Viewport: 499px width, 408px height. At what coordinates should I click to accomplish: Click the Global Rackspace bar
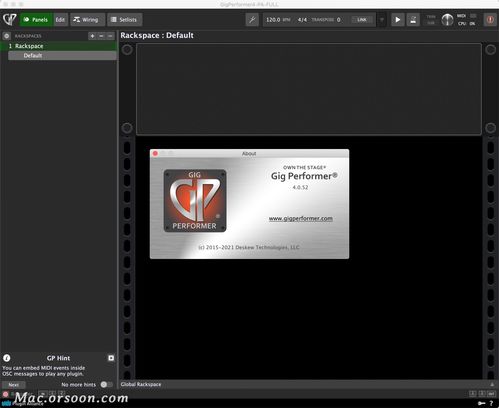pos(308,384)
